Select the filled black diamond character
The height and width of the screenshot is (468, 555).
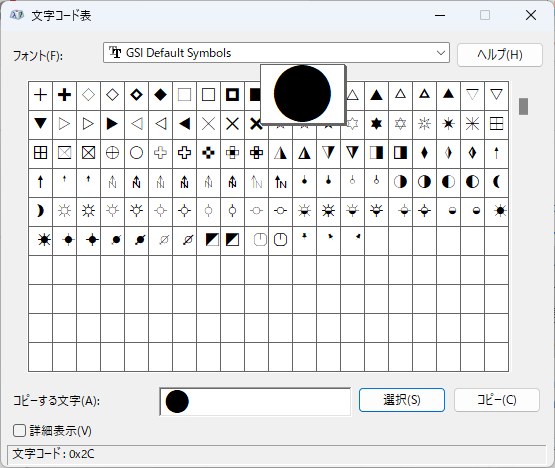[160, 95]
